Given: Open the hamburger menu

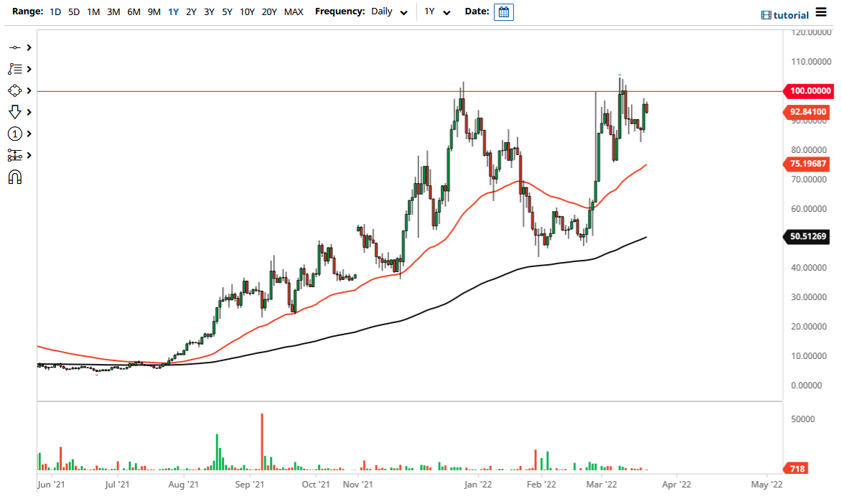Looking at the screenshot, I should pos(823,13).
